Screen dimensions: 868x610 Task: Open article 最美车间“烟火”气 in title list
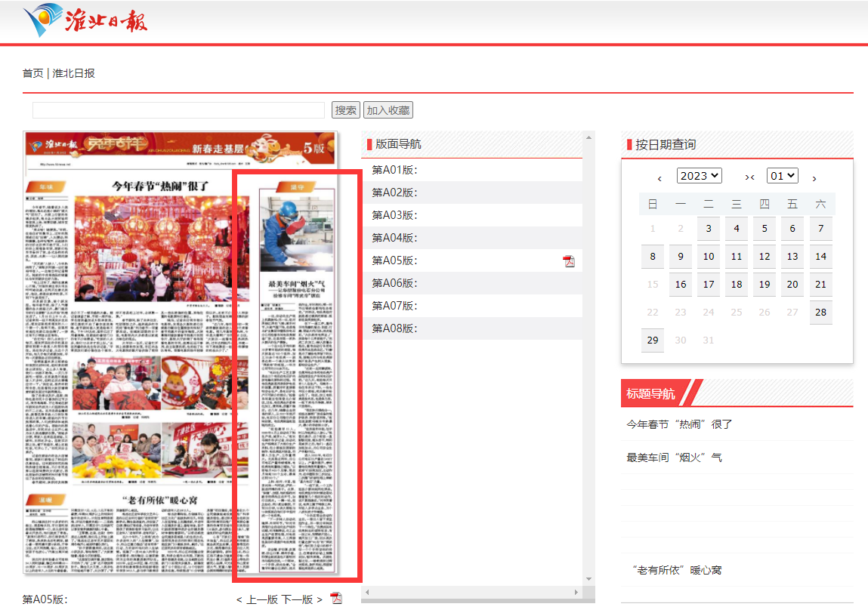click(674, 457)
